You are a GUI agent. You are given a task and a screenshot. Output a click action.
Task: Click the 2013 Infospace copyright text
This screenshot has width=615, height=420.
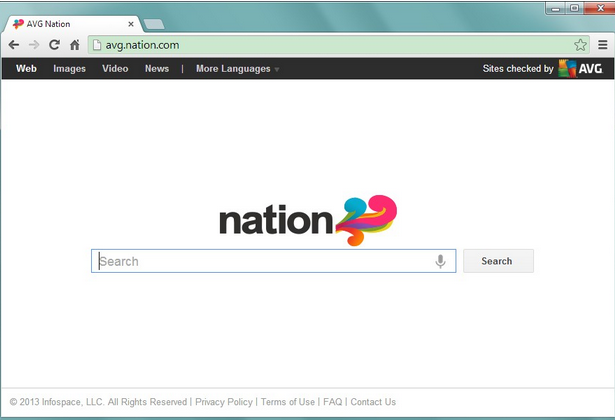click(98, 402)
